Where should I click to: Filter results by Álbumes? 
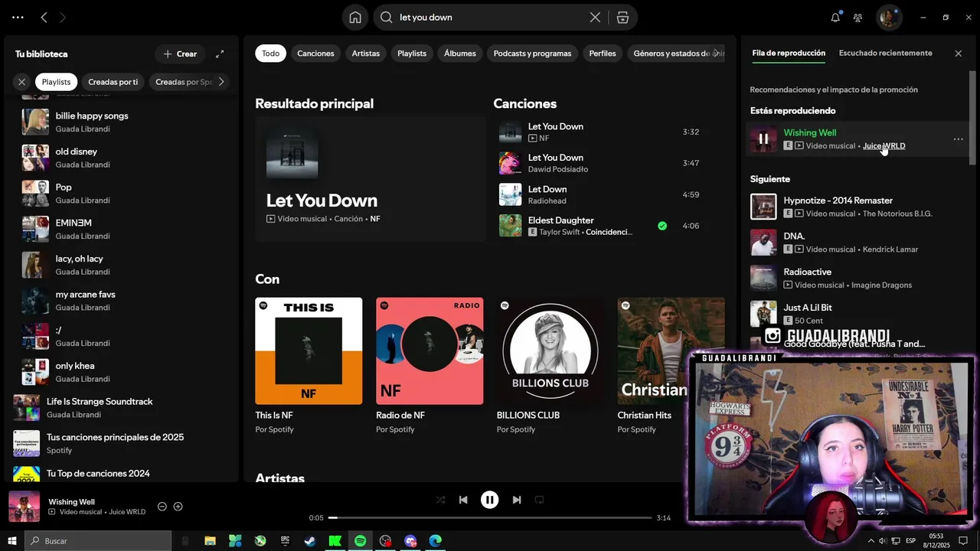coord(460,54)
